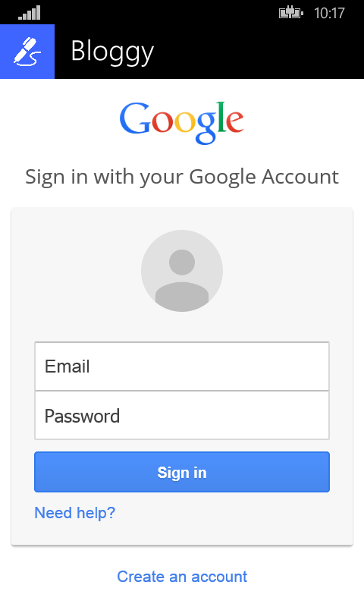Tap the head circle of avatar silhouette
Viewport: 364px width, 607px height.
[x=182, y=262]
